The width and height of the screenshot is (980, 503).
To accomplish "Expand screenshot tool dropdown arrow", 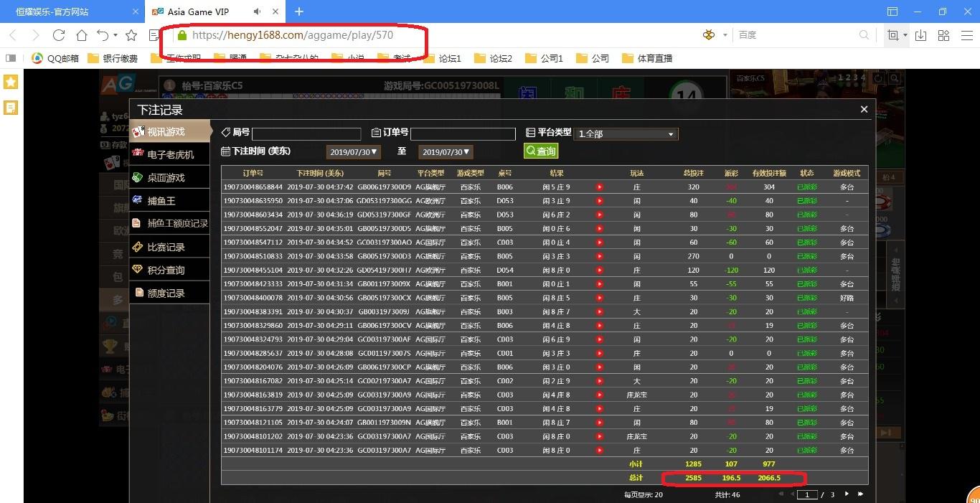I will tap(905, 35).
